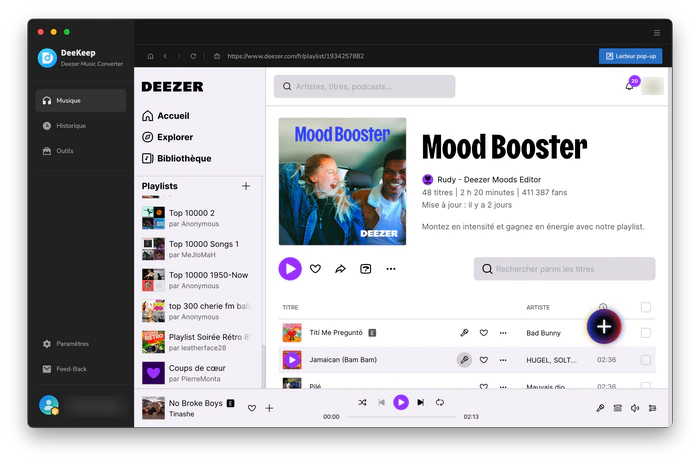The image size is (700, 464).
Task: Click the browser home icon
Action: [x=150, y=56]
